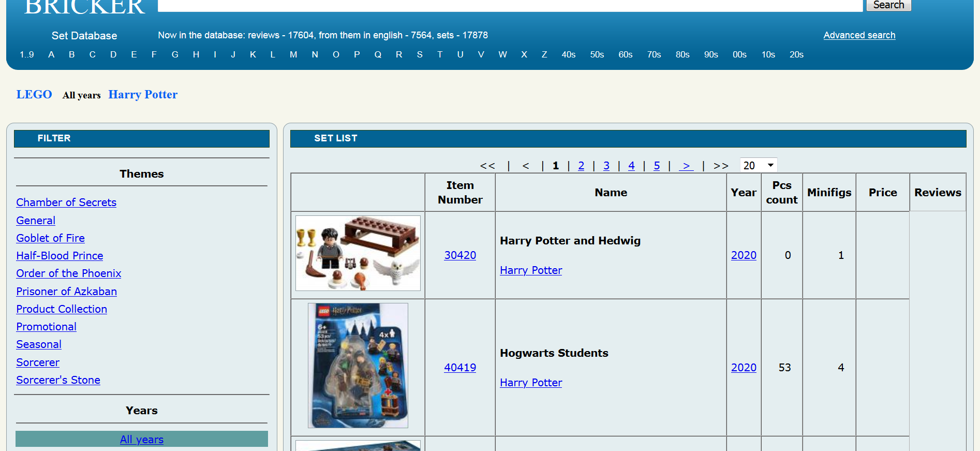Go to page 4 of set list

[631, 166]
